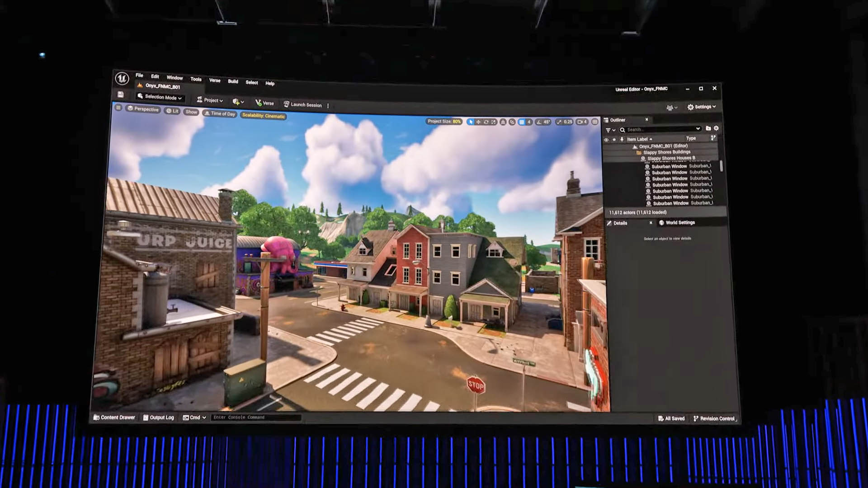The width and height of the screenshot is (868, 488).
Task: Click the Unreal Engine logo icon
Action: [122, 78]
